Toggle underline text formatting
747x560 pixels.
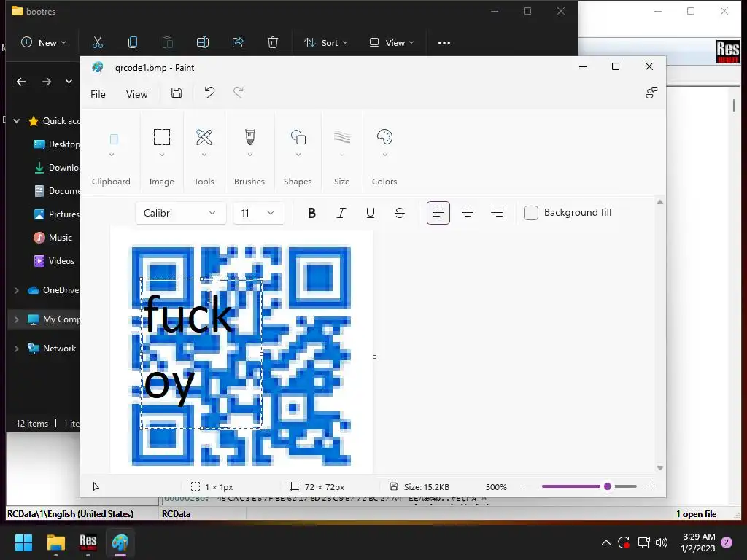370,213
